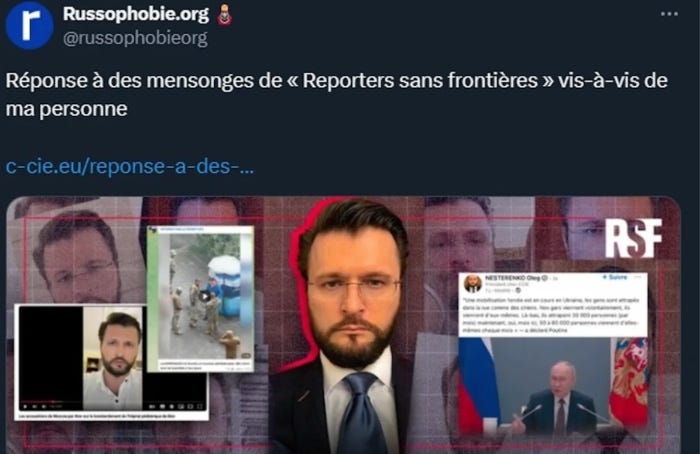This screenshot has height=454, width=700.
Task: Click the fullscreen icon in the video player
Action: coord(200,406)
